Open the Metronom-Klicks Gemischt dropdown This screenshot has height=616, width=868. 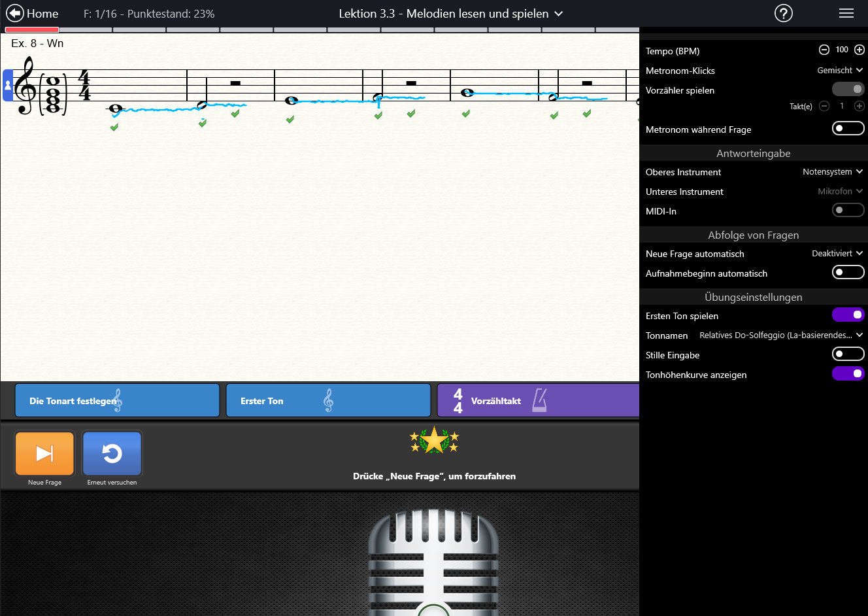point(840,70)
